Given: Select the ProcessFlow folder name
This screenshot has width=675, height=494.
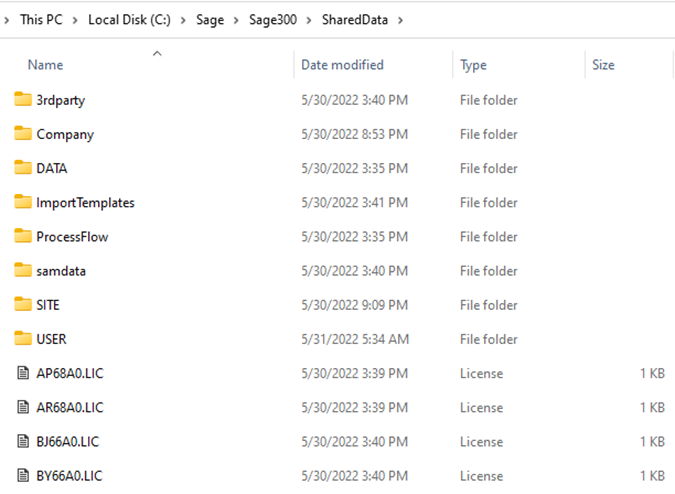Looking at the screenshot, I should point(72,237).
